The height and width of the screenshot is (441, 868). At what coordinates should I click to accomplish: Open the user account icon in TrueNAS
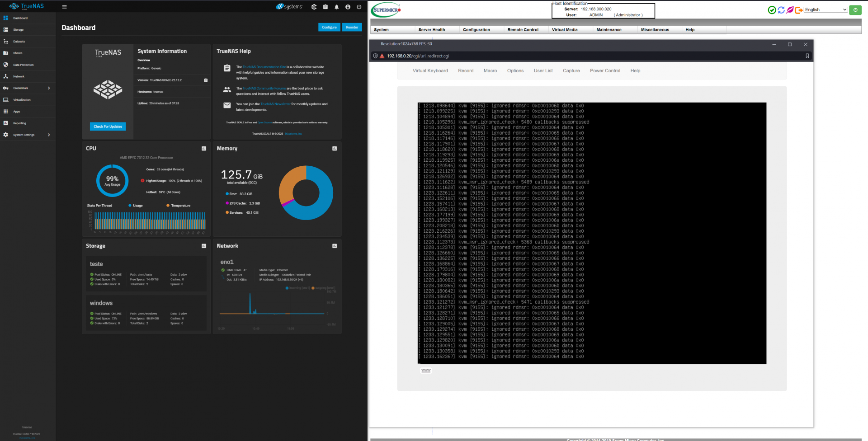348,7
